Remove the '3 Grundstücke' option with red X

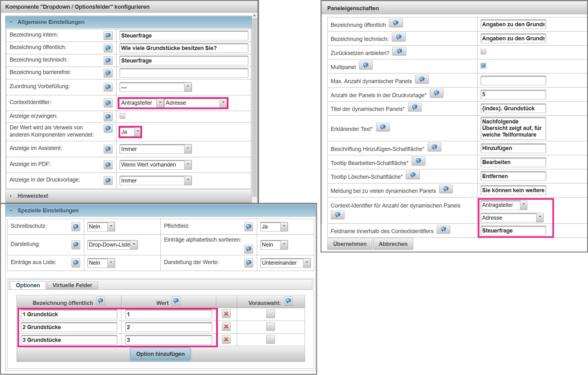[226, 339]
